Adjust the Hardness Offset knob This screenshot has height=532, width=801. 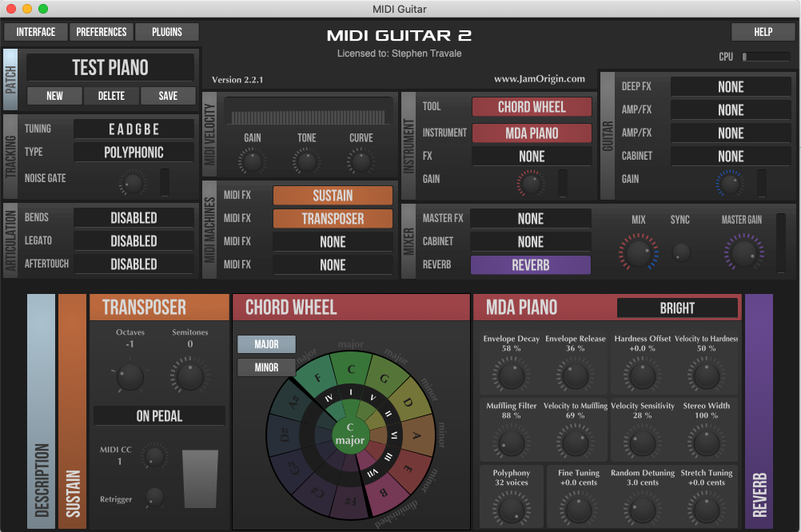tap(643, 376)
